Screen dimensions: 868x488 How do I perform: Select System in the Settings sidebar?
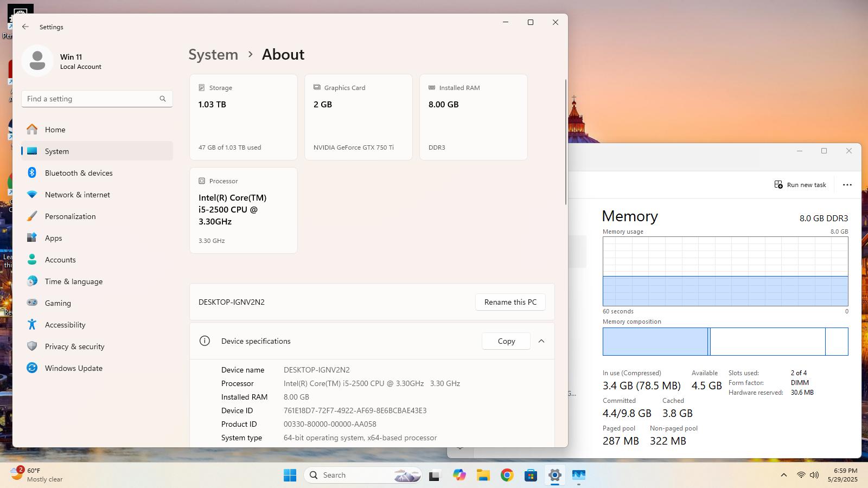pos(97,151)
